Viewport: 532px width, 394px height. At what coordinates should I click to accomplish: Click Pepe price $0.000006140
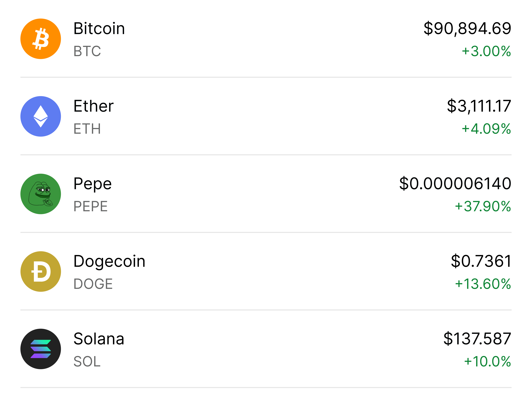455,184
